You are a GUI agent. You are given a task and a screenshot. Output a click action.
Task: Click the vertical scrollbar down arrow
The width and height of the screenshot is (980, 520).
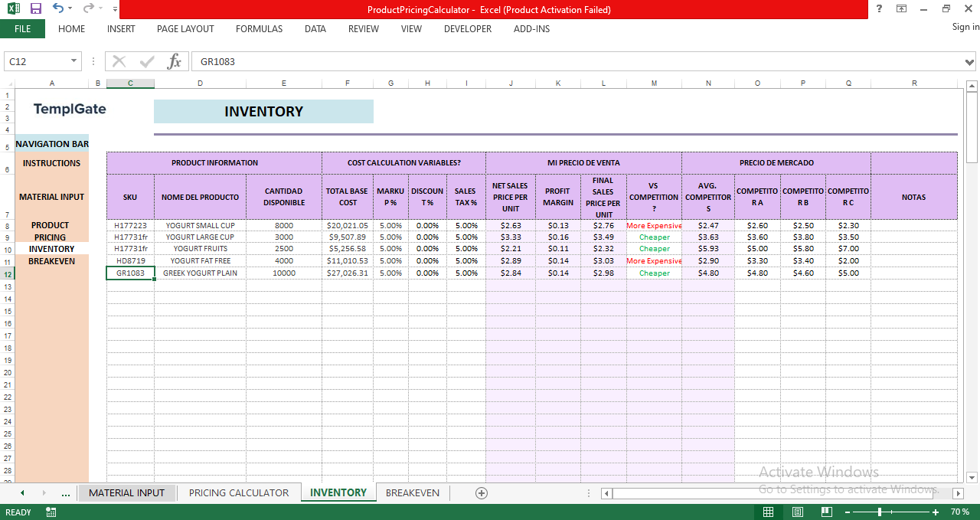tap(972, 477)
